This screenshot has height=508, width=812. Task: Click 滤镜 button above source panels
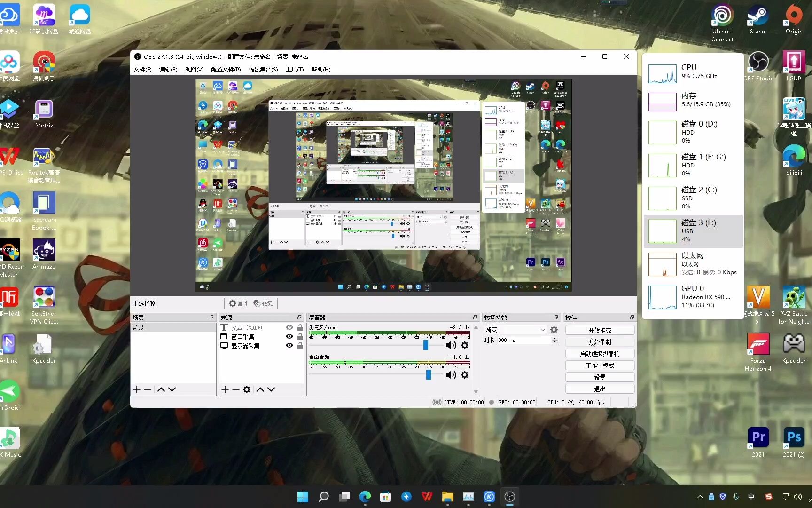[263, 303]
